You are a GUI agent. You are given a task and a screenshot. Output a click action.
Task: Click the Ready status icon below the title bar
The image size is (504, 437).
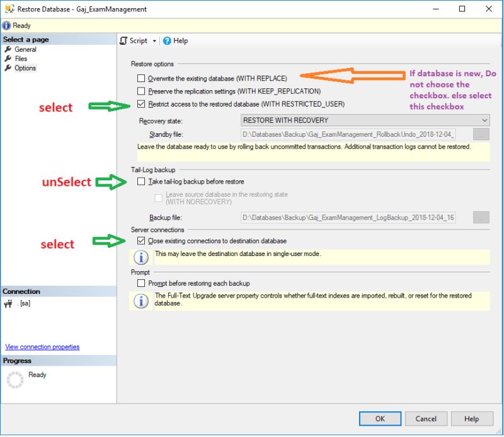7,25
